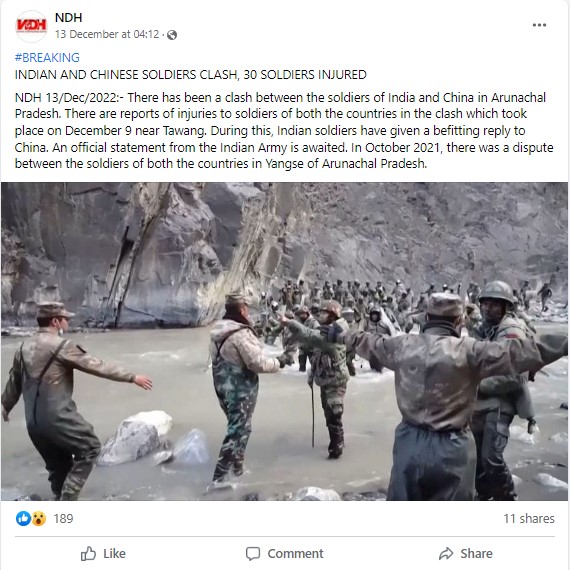Comment on the post
570x570 pixels.
pos(285,553)
